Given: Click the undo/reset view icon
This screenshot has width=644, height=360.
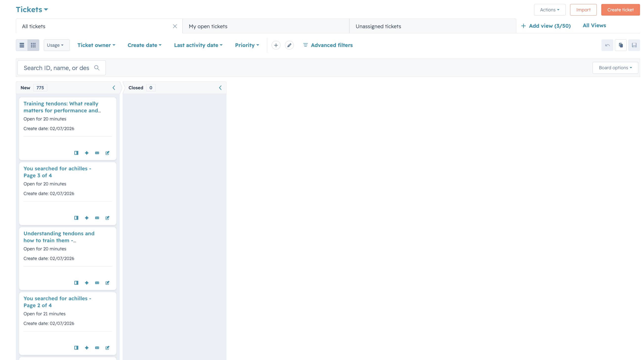Looking at the screenshot, I should click(x=607, y=45).
